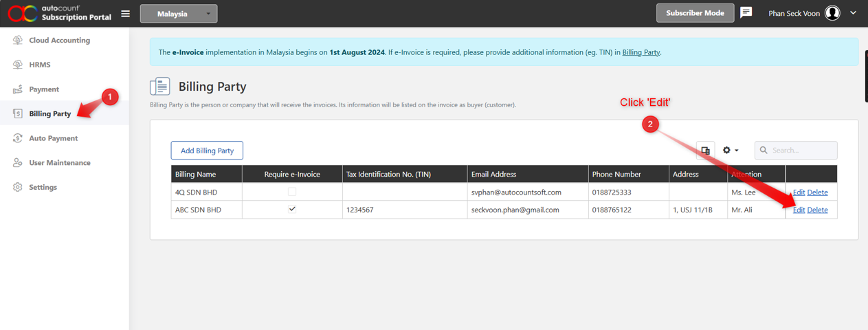Click Delete link for ABC SDN BHD
Viewport: 868px width, 330px height.
[817, 210]
